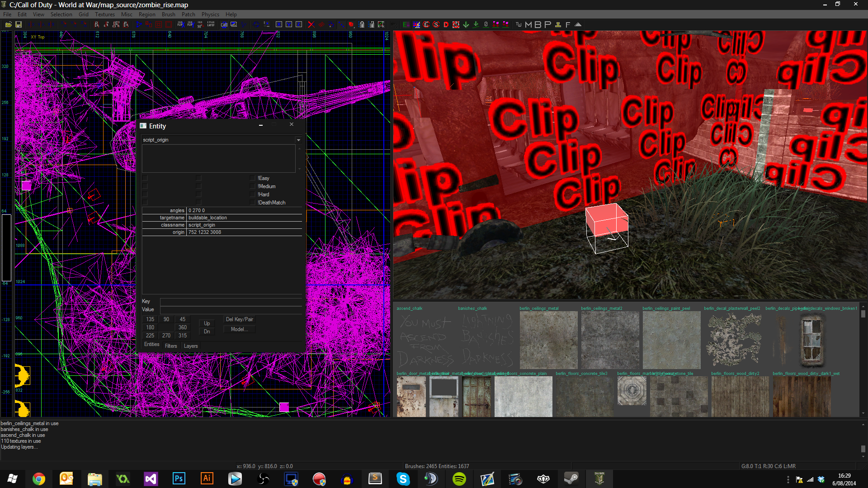Viewport: 868px width, 488px height.
Task: Open Skype from the taskbar
Action: 403,479
